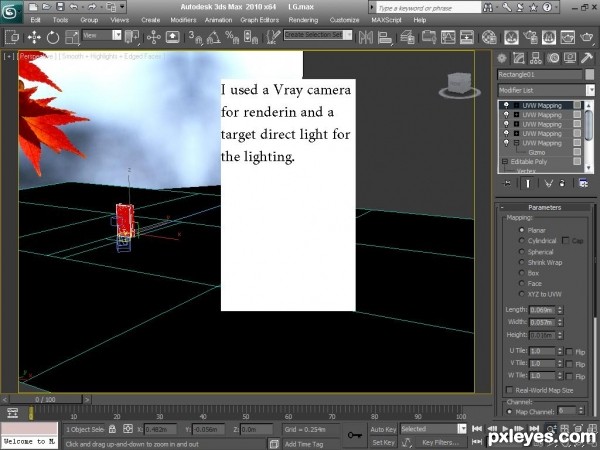
Task: Open the Modifiers menu
Action: coord(183,20)
